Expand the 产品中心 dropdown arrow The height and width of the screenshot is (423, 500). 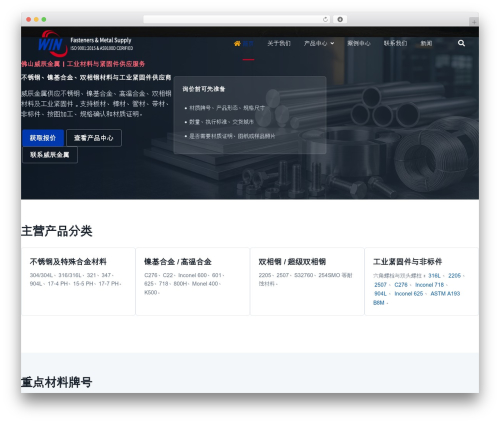click(x=332, y=43)
